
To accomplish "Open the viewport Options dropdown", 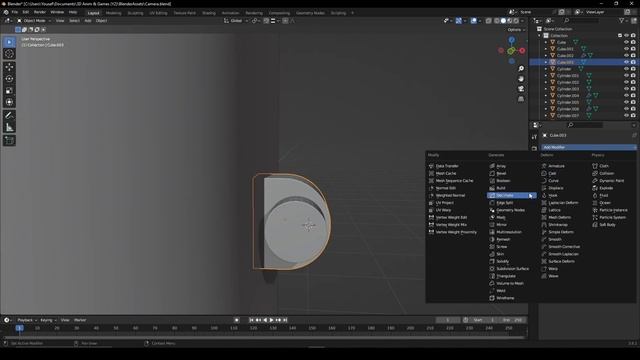I will (x=516, y=30).
